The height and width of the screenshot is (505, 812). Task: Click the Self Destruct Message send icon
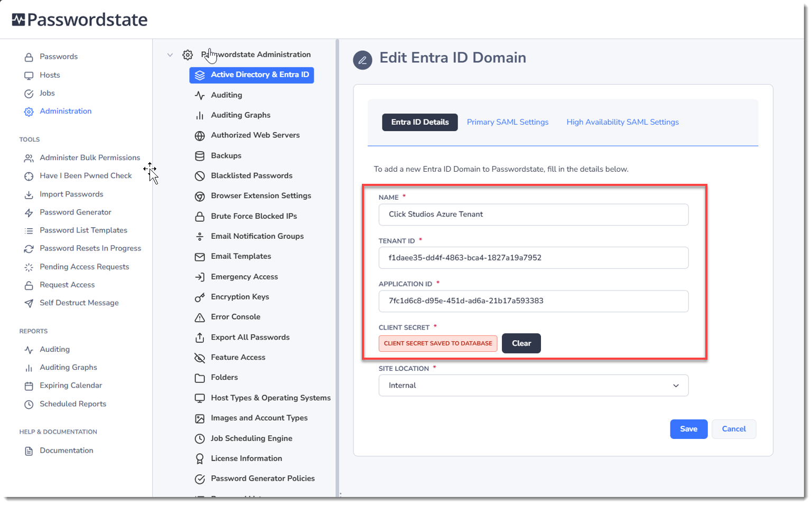coord(29,303)
